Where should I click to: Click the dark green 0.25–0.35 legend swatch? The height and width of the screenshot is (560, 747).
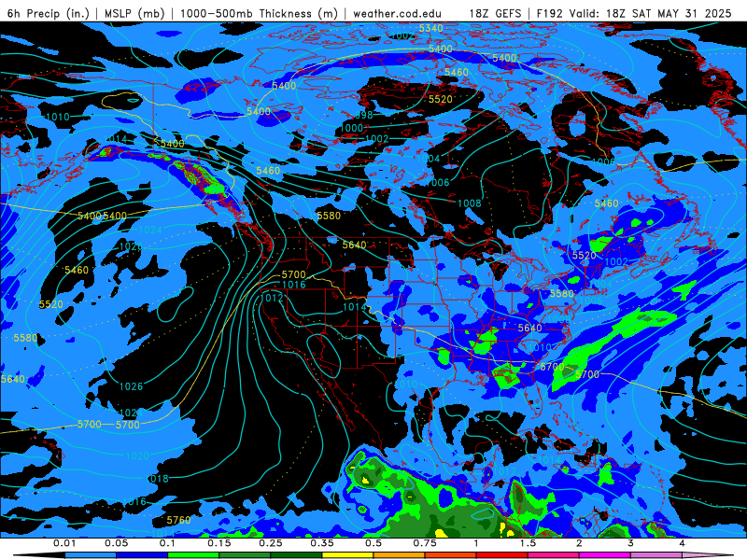click(296, 555)
